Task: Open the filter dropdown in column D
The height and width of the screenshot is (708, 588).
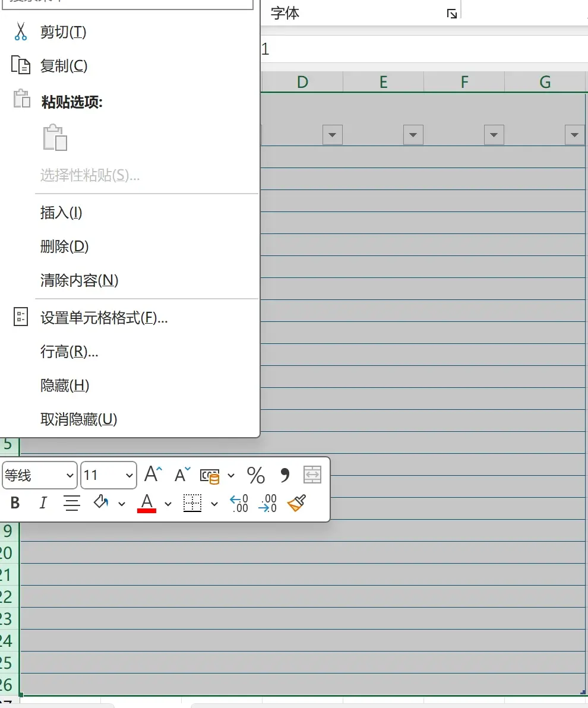Action: click(333, 135)
